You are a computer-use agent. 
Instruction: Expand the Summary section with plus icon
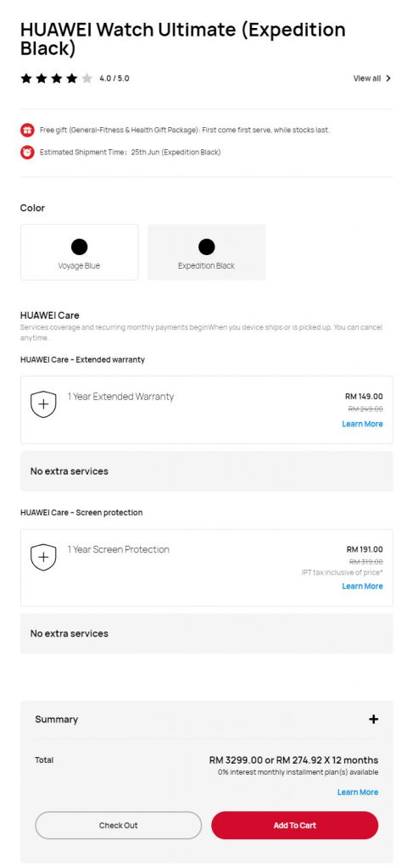point(374,719)
